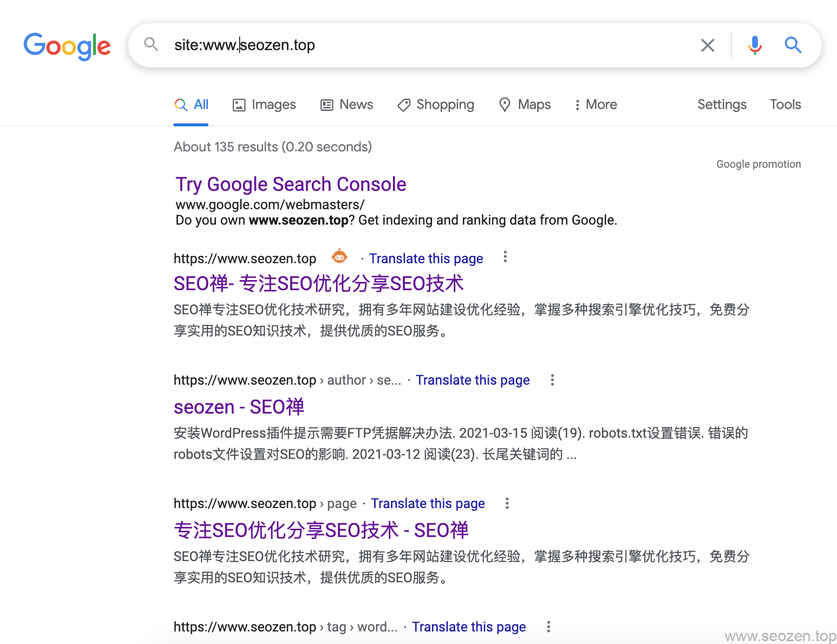
Task: Clear the search query with the X icon
Action: 707,45
